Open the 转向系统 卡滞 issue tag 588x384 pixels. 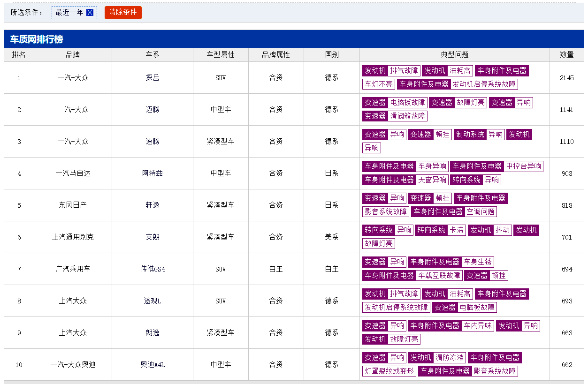coord(440,230)
